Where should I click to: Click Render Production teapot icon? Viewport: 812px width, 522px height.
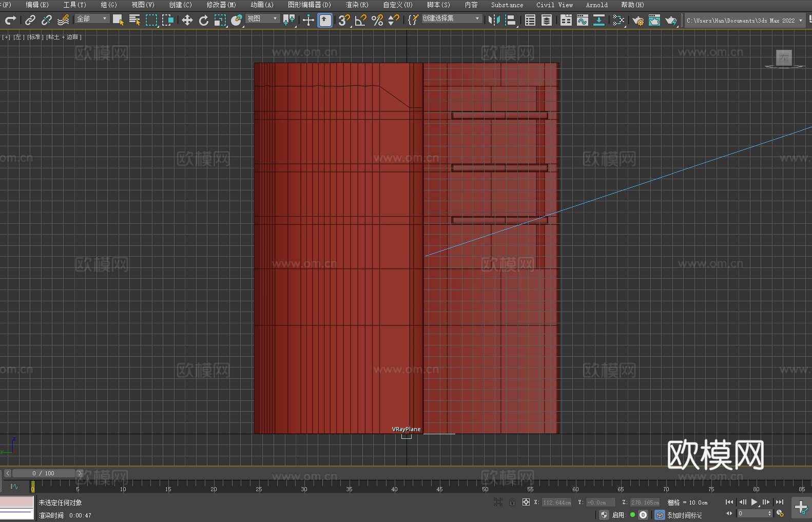pyautogui.click(x=671, y=20)
